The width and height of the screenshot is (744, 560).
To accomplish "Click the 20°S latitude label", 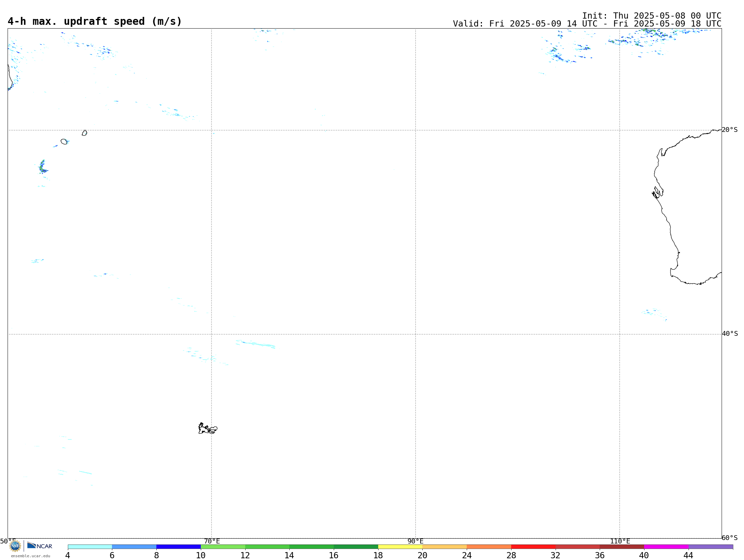I will 730,130.
